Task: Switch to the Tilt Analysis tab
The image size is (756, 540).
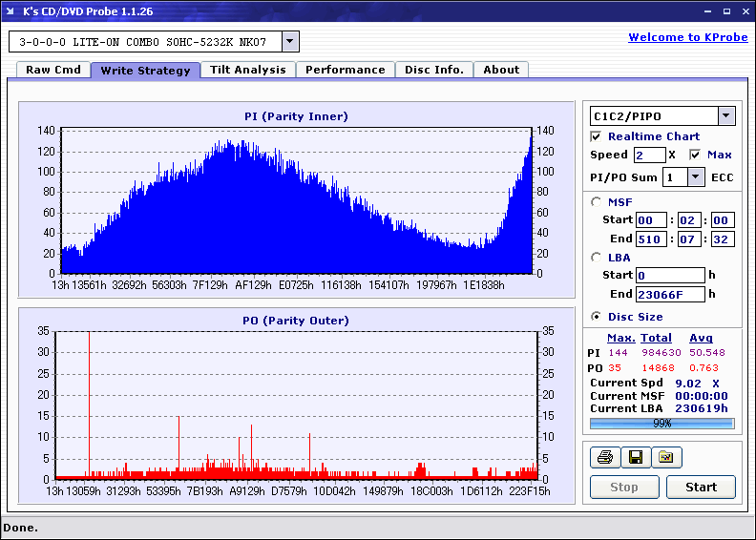Action: click(x=247, y=70)
